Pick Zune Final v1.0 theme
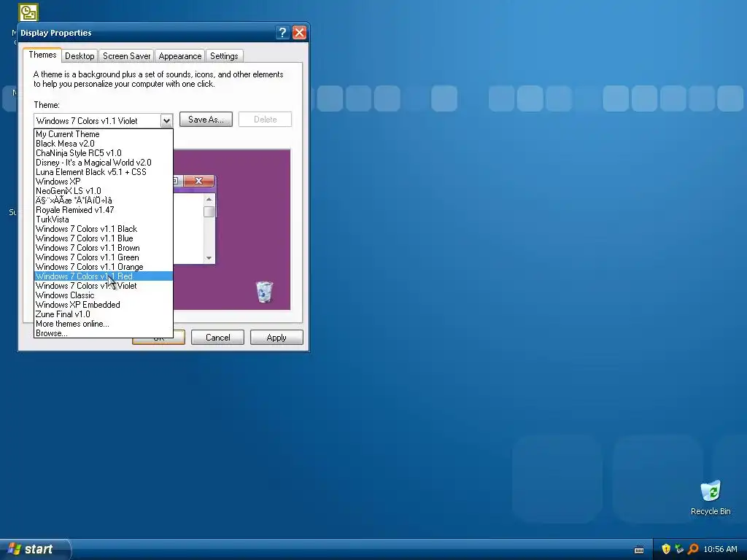Image resolution: width=747 pixels, height=560 pixels. 104,314
